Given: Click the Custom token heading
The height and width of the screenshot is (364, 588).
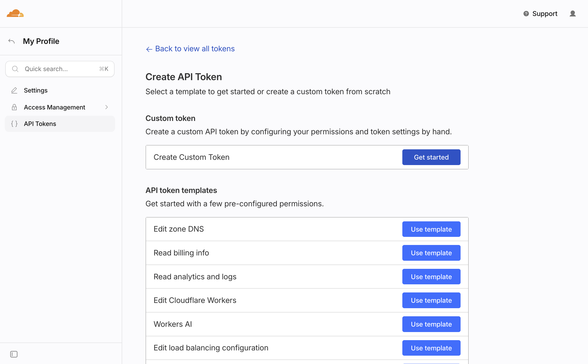Looking at the screenshot, I should click(170, 118).
